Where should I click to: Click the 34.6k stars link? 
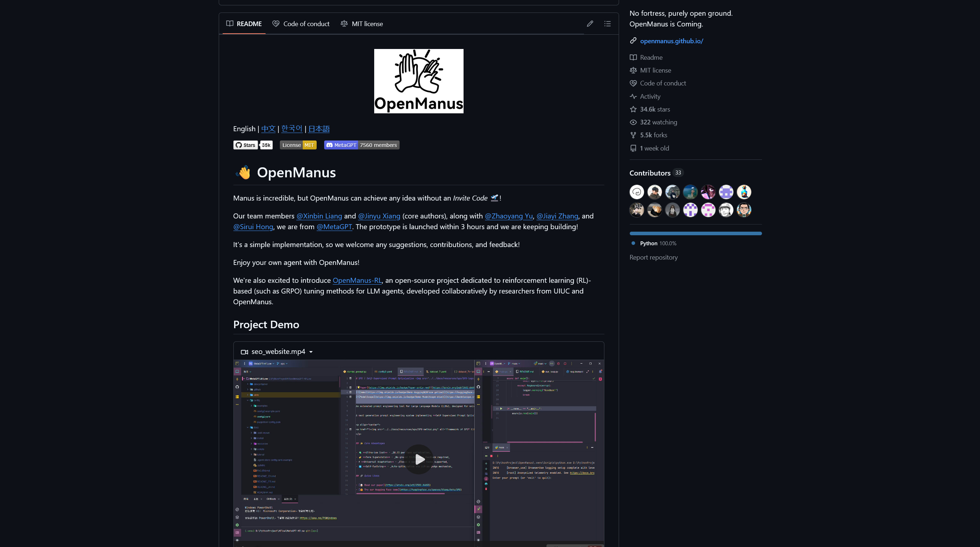click(655, 109)
